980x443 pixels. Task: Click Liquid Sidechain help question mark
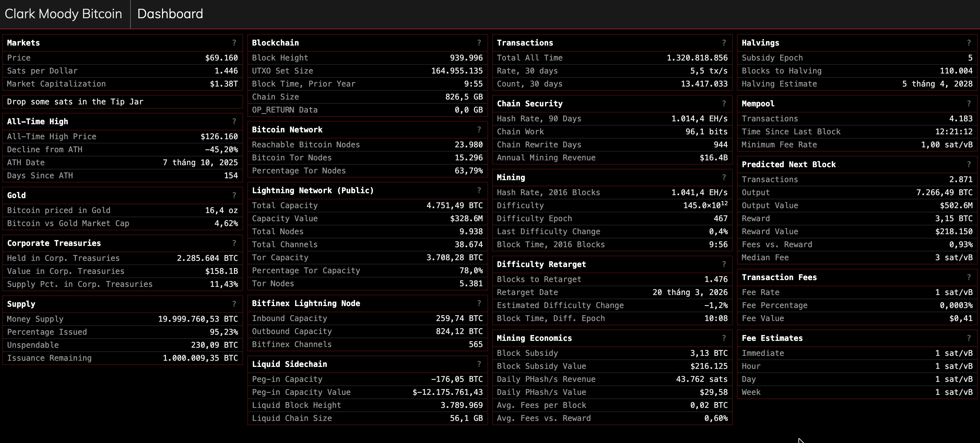(479, 364)
